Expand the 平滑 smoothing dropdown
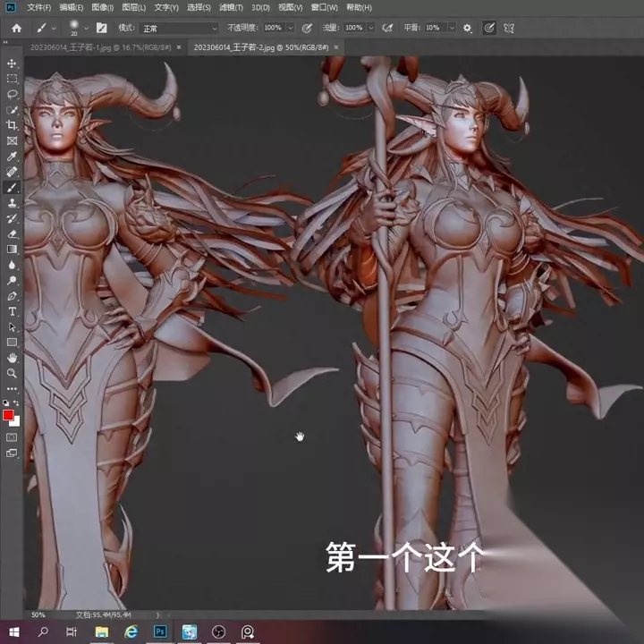This screenshot has height=644, width=644. point(452,28)
